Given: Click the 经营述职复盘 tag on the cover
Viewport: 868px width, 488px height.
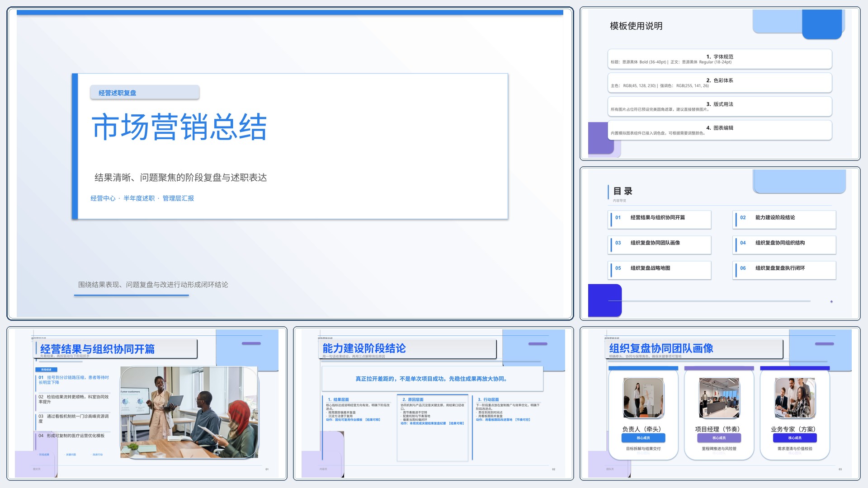Looking at the screenshot, I should coord(145,92).
